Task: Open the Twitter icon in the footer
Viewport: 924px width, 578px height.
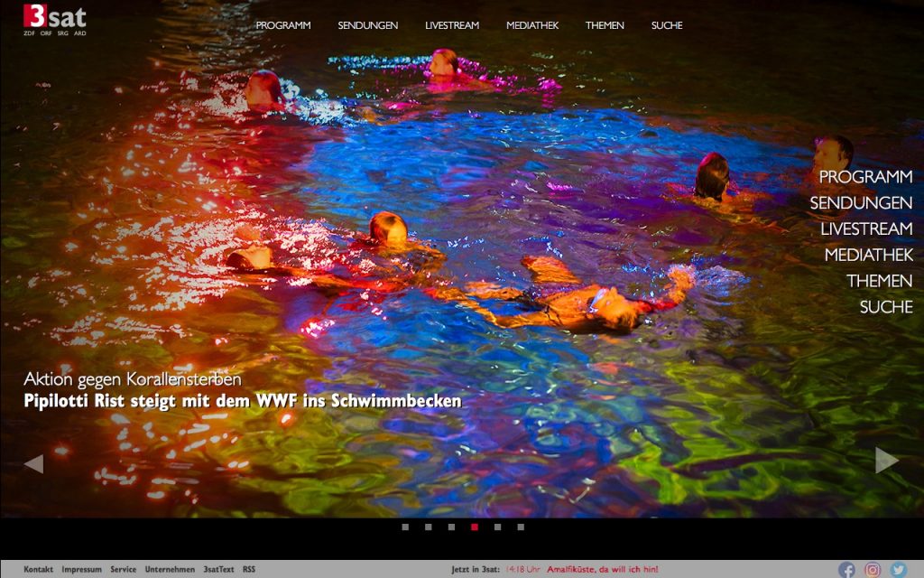Action: point(897,570)
